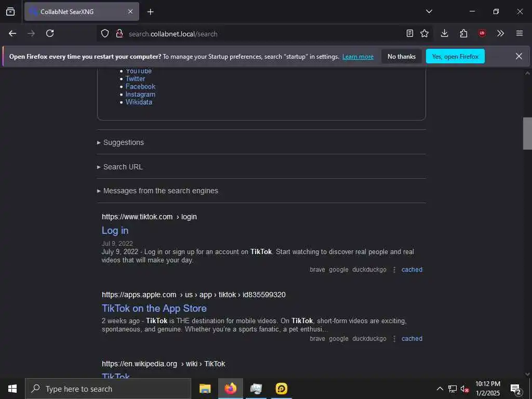Click the muted volume tray icon
This screenshot has width=532, height=399.
[464, 389]
